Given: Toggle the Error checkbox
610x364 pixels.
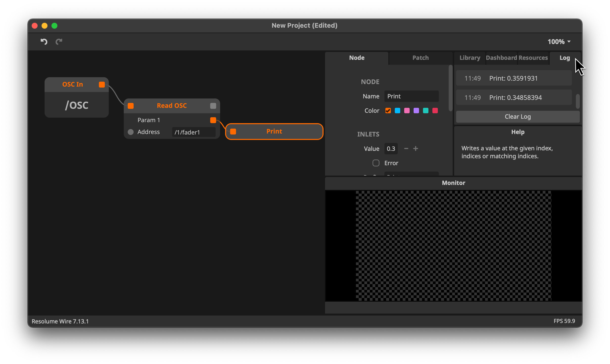Looking at the screenshot, I should [376, 163].
